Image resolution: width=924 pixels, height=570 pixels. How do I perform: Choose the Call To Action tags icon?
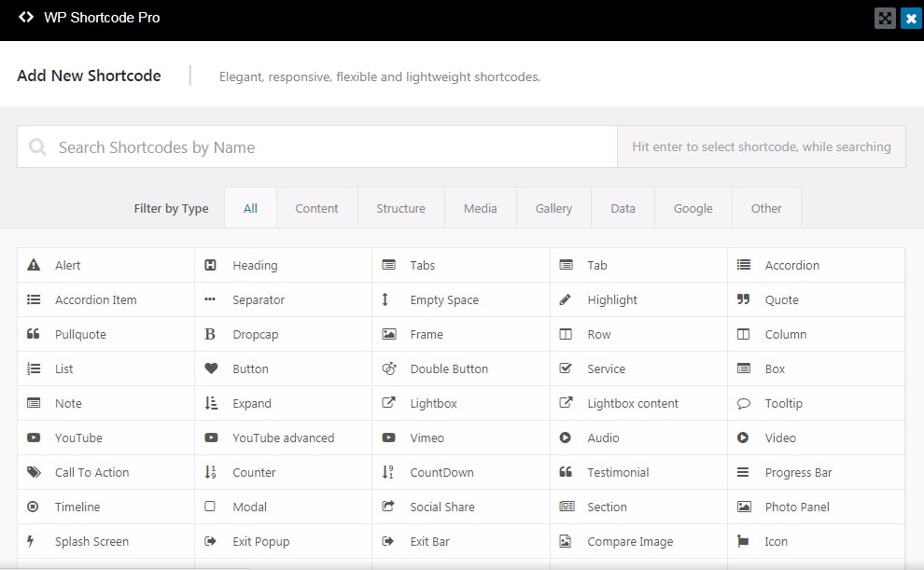pos(34,472)
